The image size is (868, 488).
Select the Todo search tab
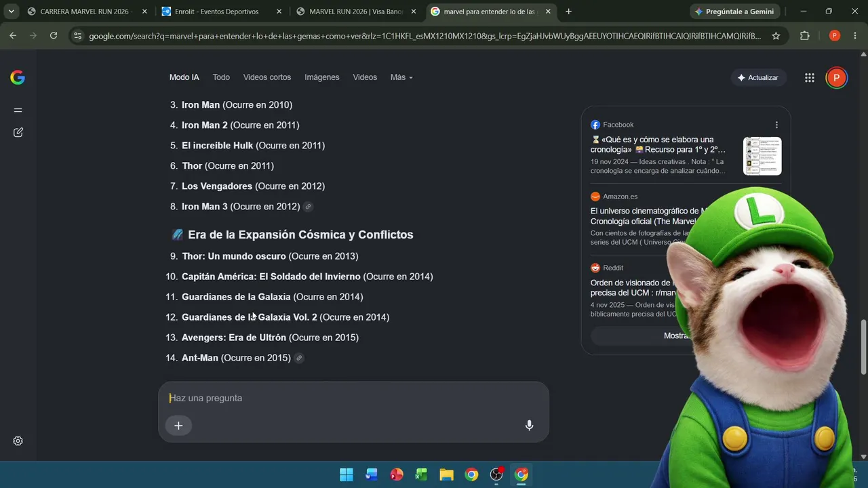[221, 77]
